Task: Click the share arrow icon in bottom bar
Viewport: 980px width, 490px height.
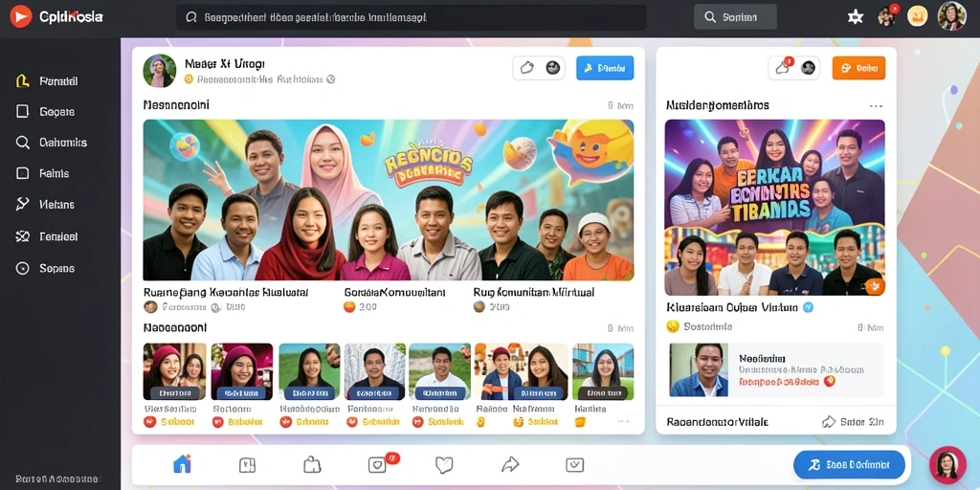Action: pyautogui.click(x=510, y=464)
